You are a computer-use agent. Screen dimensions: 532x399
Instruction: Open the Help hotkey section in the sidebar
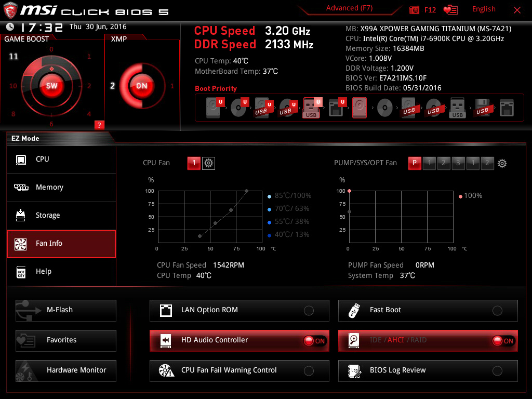[x=61, y=272]
